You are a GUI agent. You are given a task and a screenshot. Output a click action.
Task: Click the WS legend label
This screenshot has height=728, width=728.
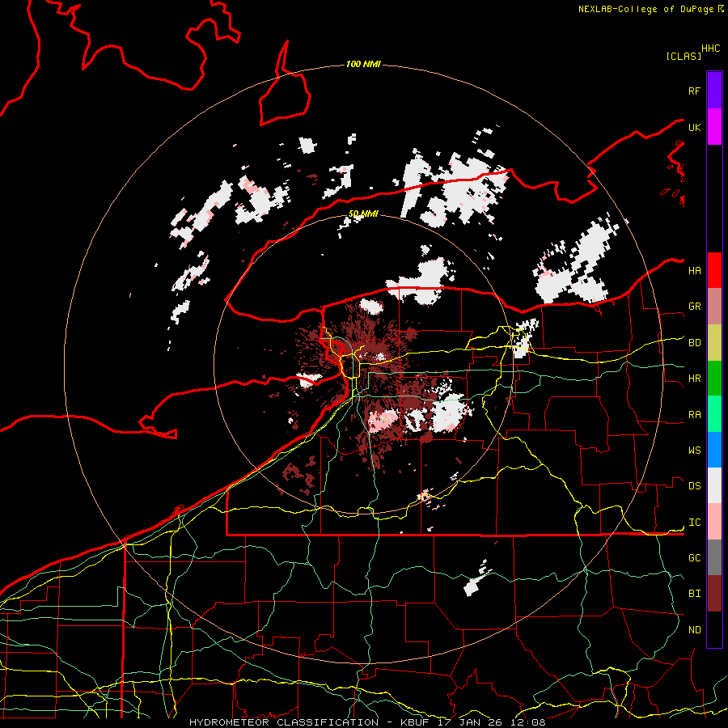(x=694, y=450)
